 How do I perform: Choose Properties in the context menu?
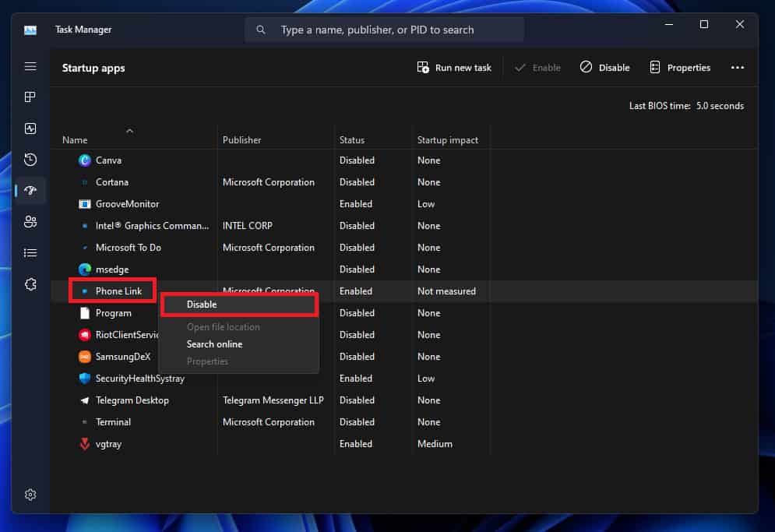[239, 361]
